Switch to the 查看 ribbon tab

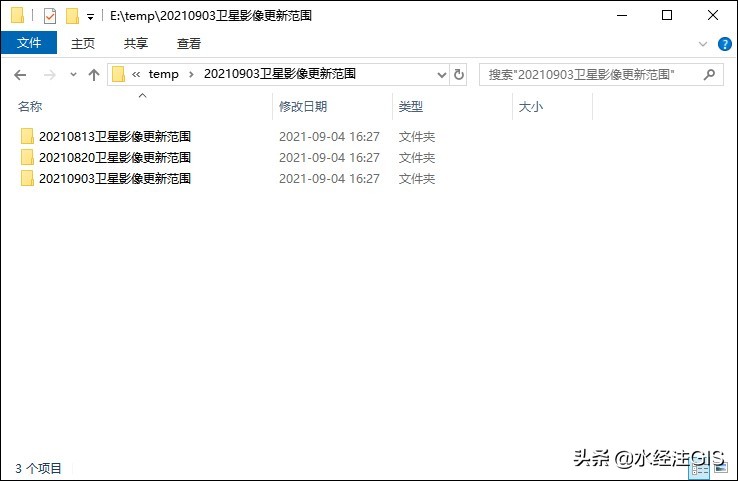189,43
